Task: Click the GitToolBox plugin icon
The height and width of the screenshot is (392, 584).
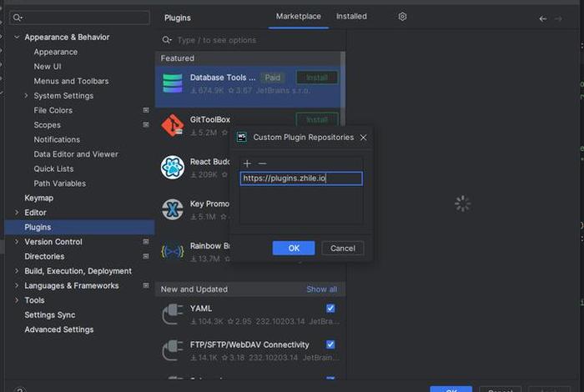Action: pos(173,125)
